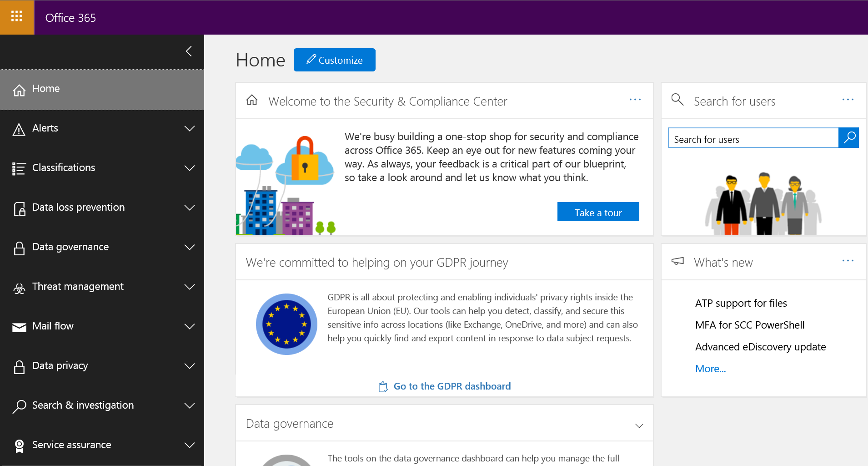Screen dimensions: 868x466
Task: Open the Office 365 app launcher grid
Action: 17,17
